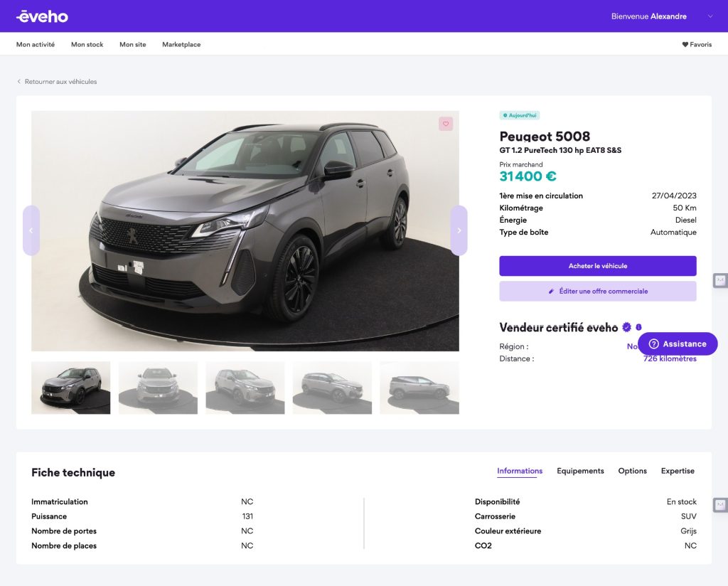Open the Mon activité menu
This screenshot has width=728, height=586.
click(36, 45)
